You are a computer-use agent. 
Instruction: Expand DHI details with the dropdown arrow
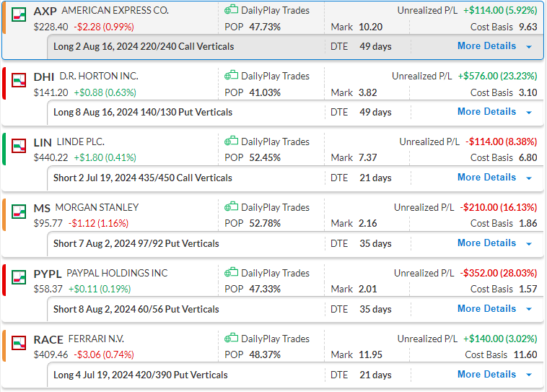[529, 113]
